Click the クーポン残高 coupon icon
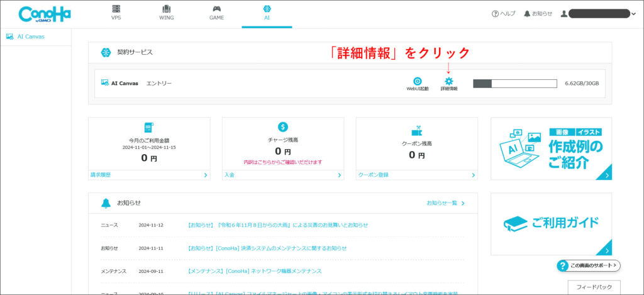This screenshot has height=295, width=644. (416, 131)
